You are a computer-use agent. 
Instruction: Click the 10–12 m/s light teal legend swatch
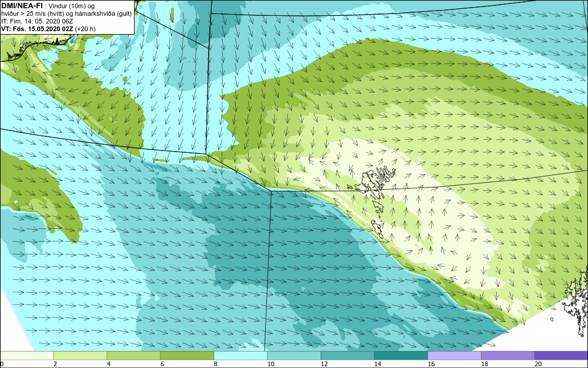tap(294, 356)
